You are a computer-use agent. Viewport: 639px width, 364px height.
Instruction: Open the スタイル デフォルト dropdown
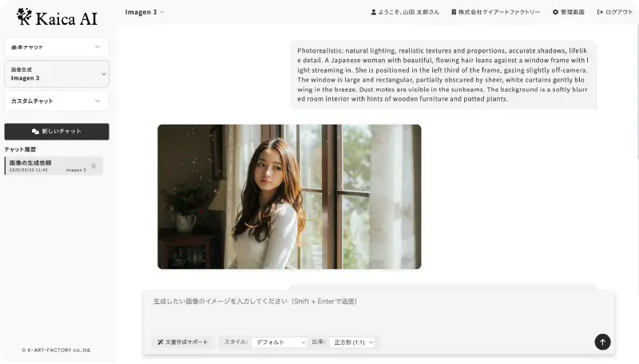tap(279, 342)
